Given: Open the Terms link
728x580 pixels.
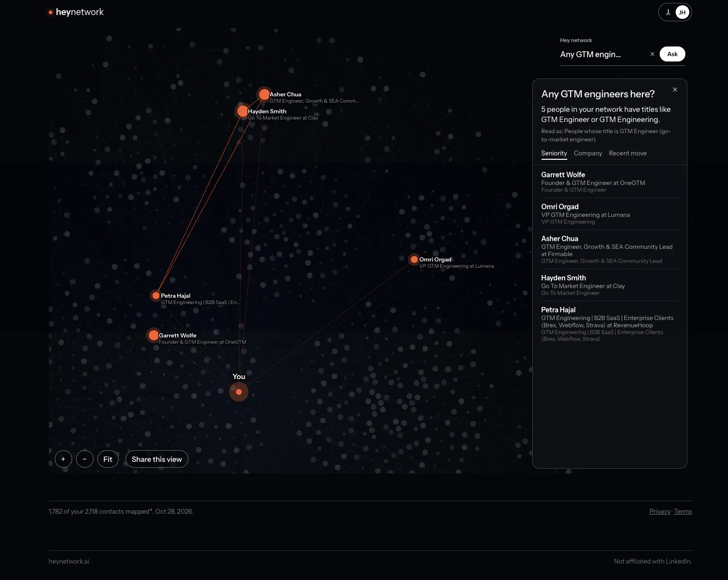Looking at the screenshot, I should [683, 512].
